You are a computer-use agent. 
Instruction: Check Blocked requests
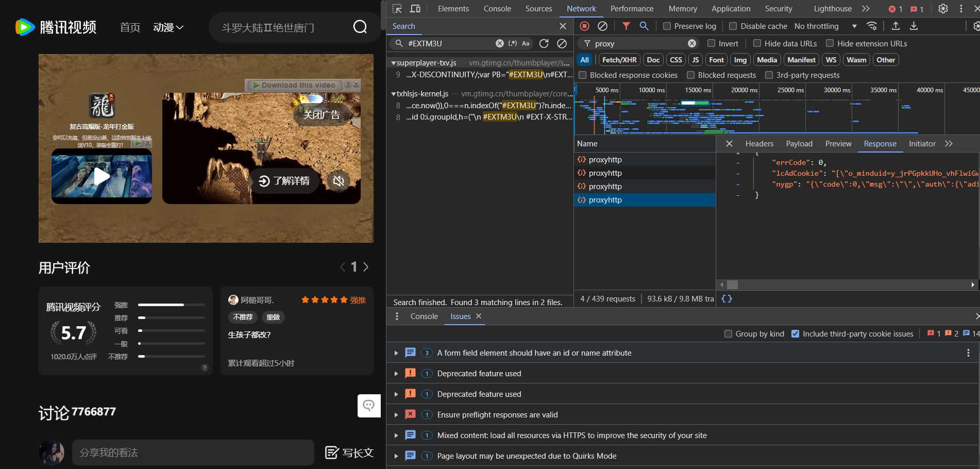[x=690, y=75]
